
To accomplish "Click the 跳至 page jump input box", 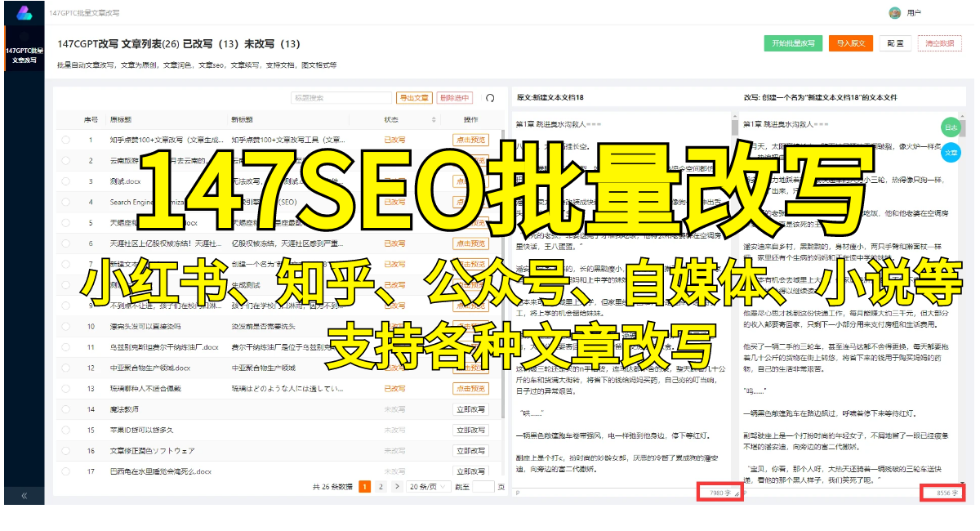I will tap(482, 485).
